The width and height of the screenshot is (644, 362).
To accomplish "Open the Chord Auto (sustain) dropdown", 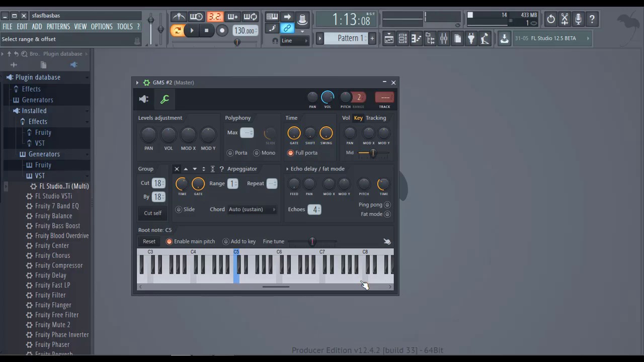I will point(252,209).
